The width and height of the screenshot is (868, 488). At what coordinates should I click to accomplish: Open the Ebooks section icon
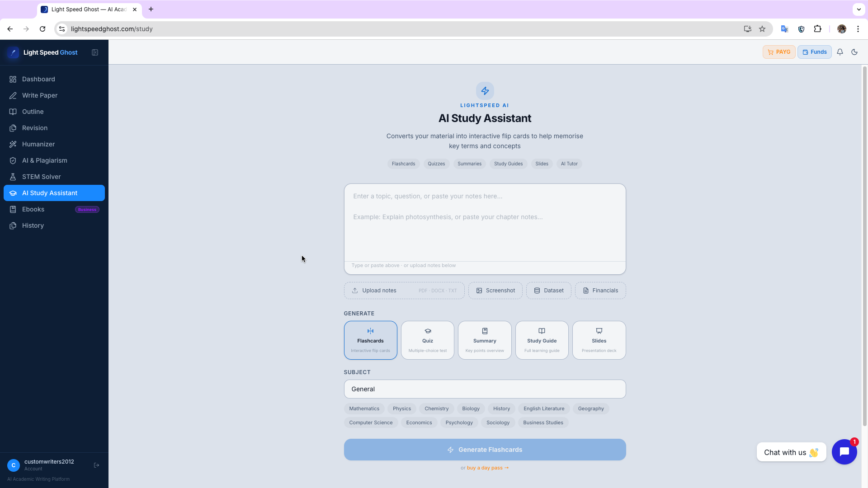click(13, 209)
